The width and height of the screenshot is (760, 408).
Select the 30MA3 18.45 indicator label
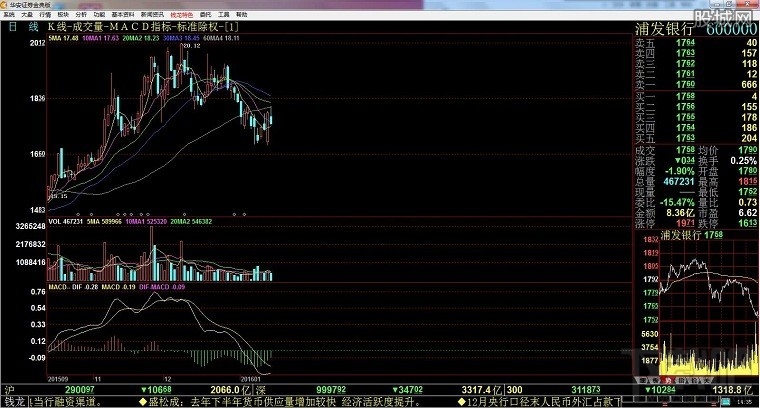click(x=181, y=38)
